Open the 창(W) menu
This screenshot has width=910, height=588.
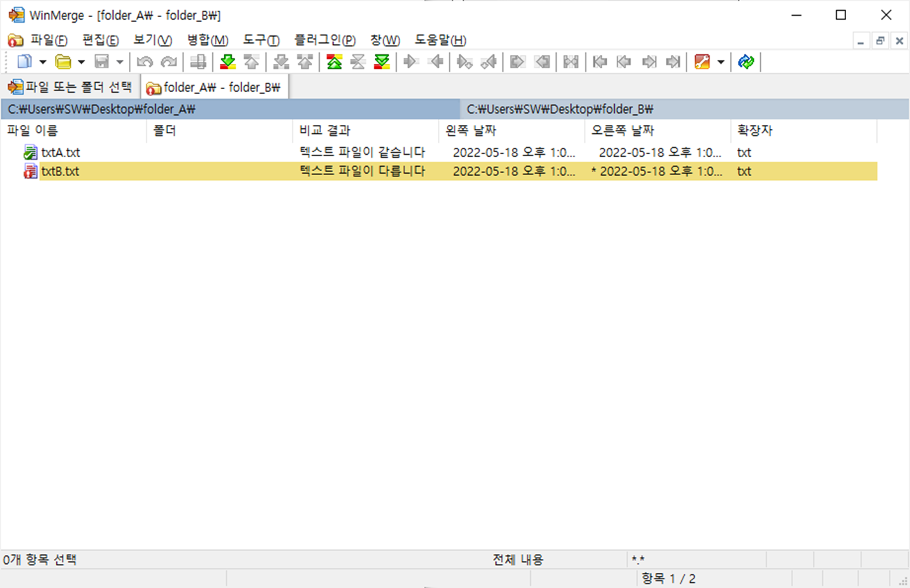[385, 40]
